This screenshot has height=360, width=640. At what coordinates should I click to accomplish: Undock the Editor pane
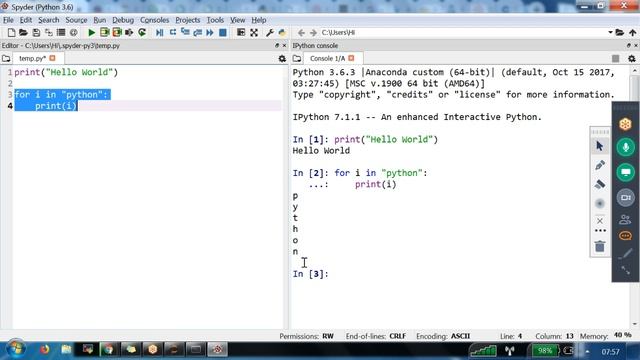pyautogui.click(x=277, y=46)
